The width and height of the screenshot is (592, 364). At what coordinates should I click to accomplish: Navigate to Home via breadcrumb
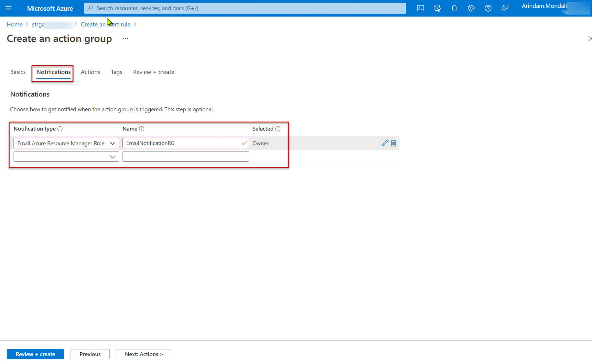click(x=14, y=24)
